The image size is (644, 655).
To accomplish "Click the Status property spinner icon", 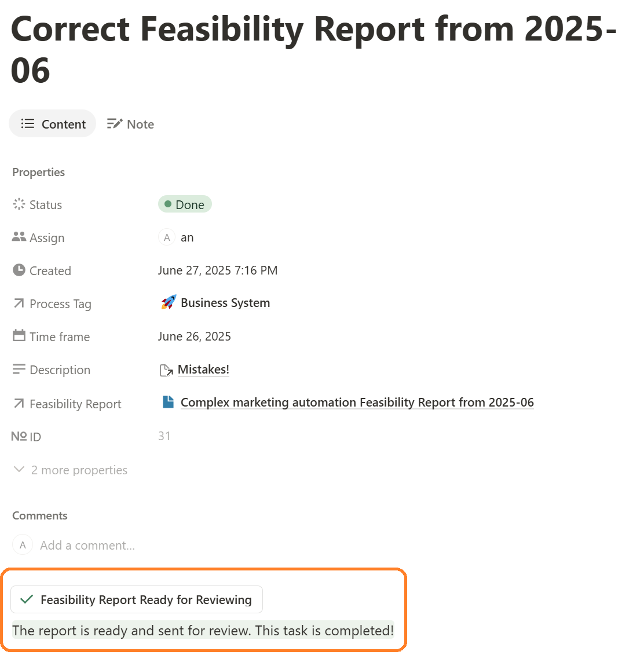I will [x=19, y=204].
